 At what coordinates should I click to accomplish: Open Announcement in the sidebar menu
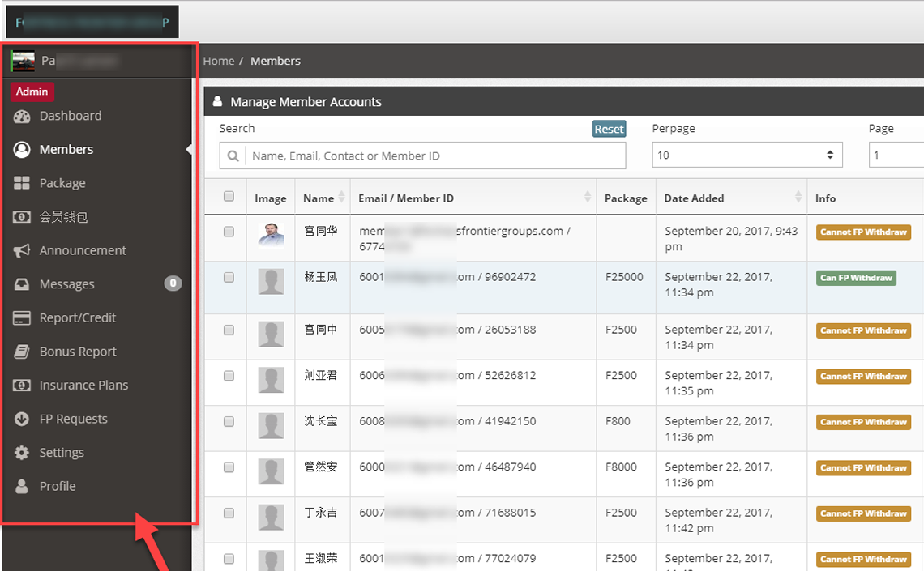pos(83,250)
